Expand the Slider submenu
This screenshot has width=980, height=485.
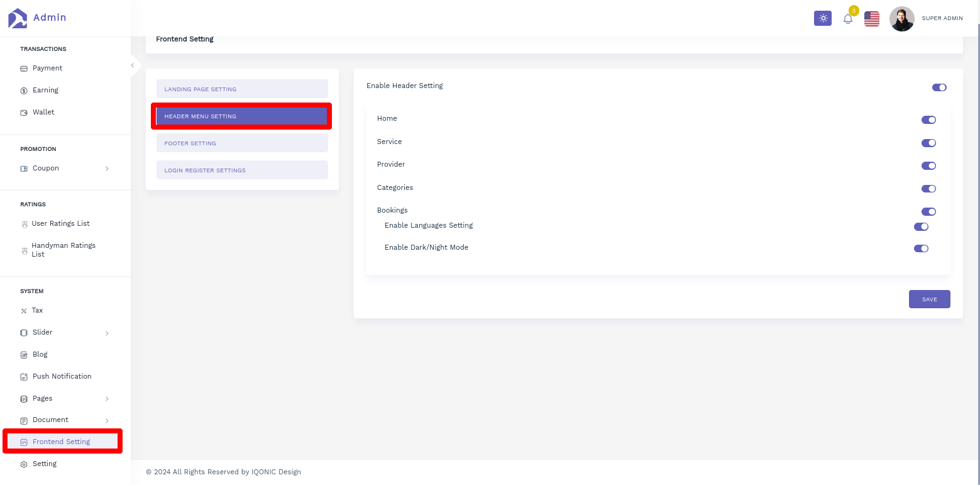click(x=107, y=333)
